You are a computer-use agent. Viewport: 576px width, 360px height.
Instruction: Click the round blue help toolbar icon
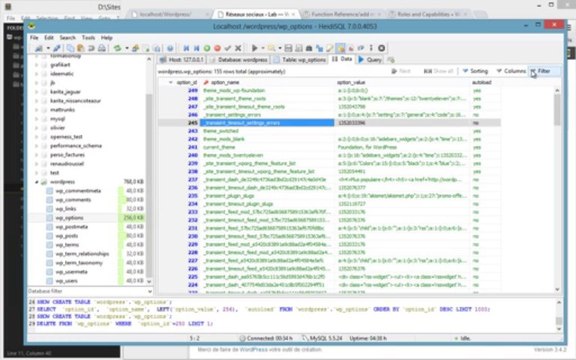[170, 48]
